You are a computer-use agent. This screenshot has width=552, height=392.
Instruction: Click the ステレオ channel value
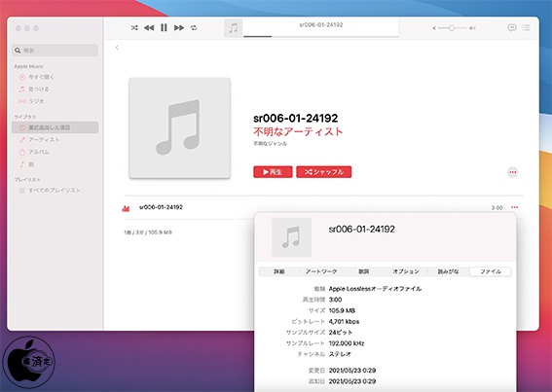point(340,354)
